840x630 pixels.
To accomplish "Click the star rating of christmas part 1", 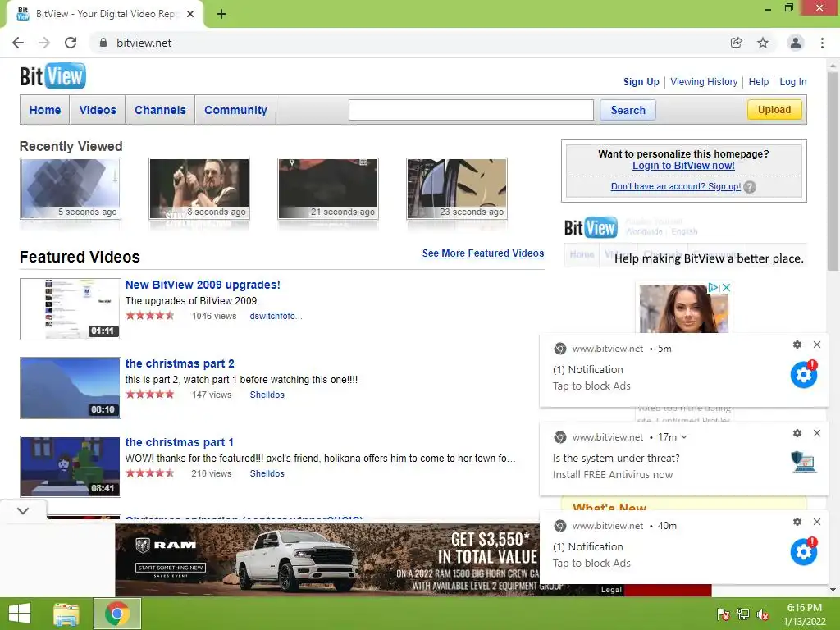I will coord(150,473).
